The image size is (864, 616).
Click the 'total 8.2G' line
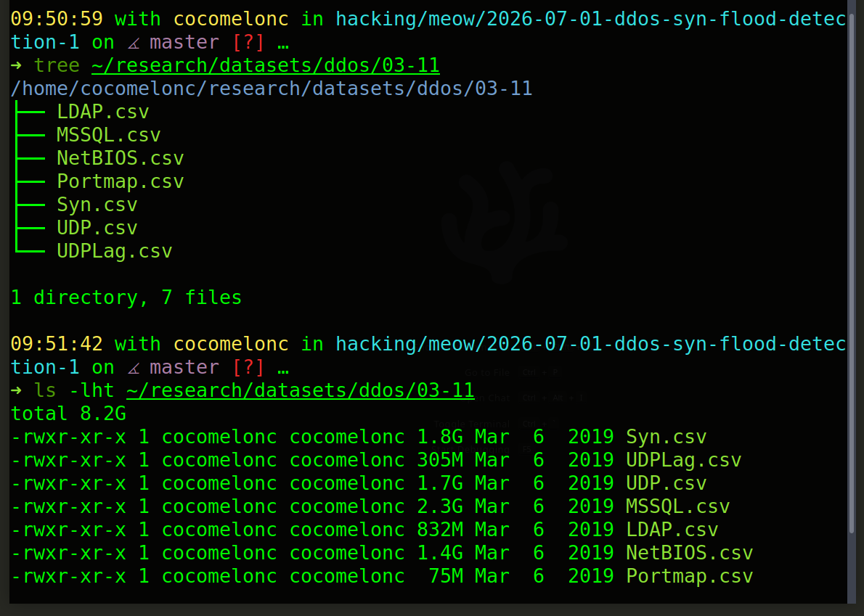coord(68,414)
